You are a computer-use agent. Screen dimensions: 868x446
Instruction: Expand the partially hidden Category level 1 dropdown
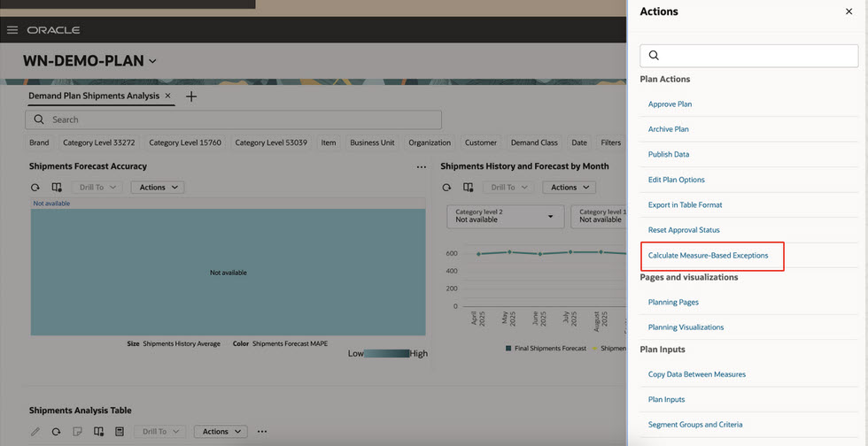[599, 216]
